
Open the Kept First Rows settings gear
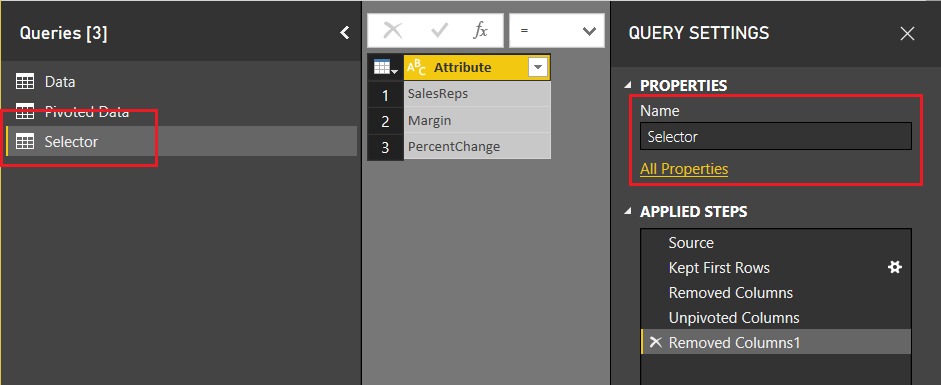click(895, 267)
